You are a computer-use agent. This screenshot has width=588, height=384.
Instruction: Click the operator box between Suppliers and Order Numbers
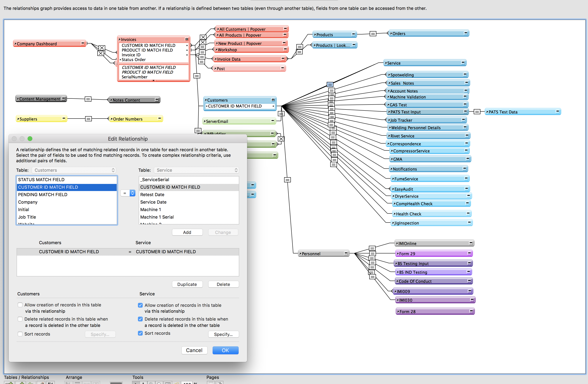(88, 119)
